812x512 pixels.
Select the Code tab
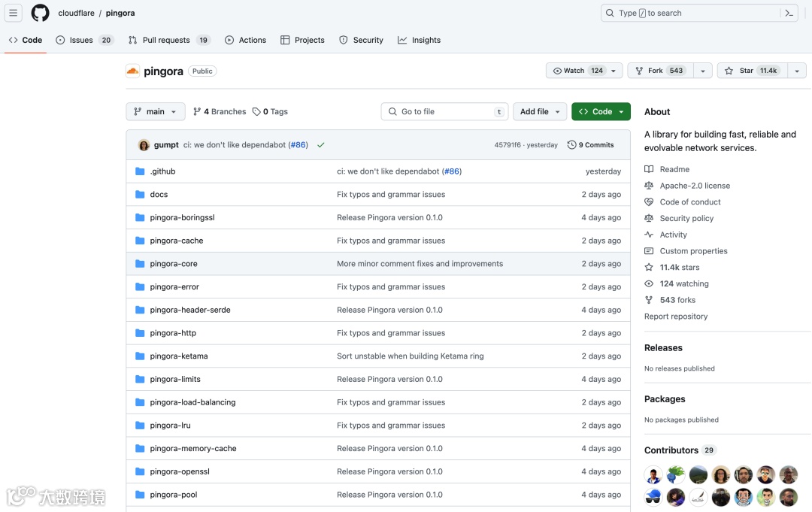pyautogui.click(x=26, y=40)
